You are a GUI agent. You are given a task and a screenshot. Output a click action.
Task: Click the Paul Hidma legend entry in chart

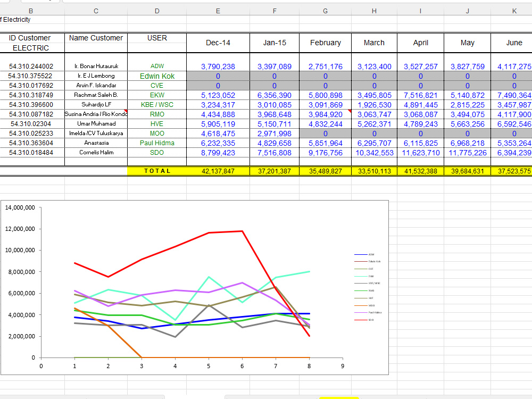point(368,312)
